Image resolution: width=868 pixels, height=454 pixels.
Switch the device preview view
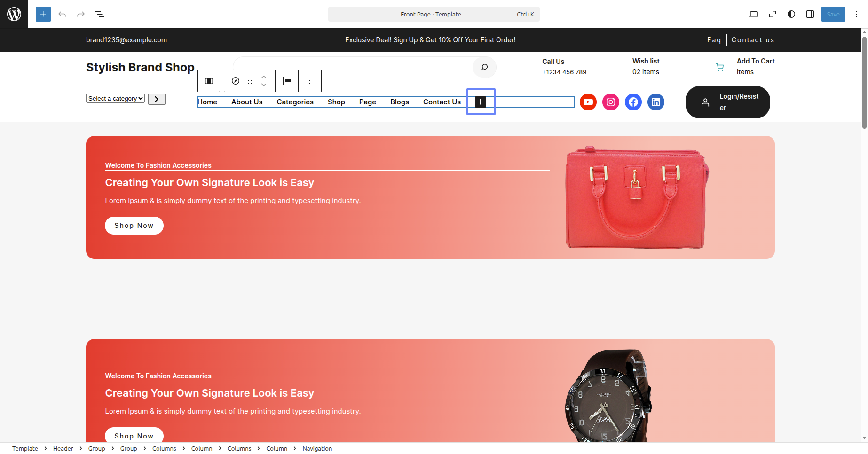tap(754, 14)
